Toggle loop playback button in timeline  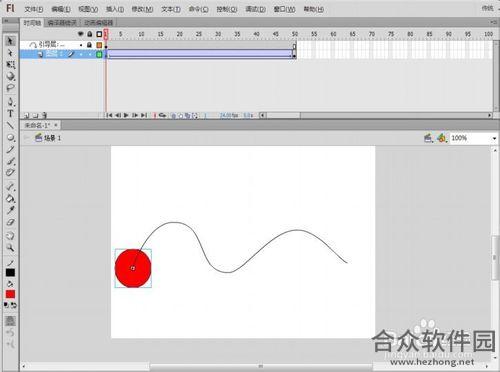(162, 115)
